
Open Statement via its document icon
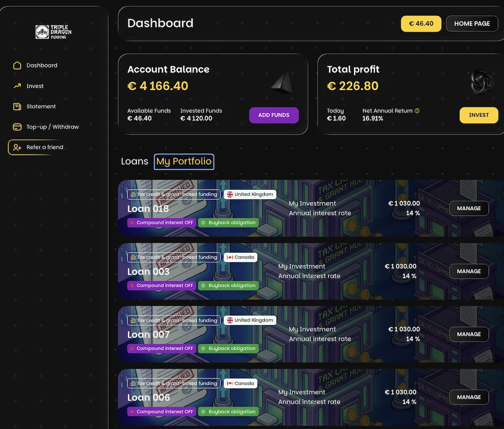[x=16, y=106]
